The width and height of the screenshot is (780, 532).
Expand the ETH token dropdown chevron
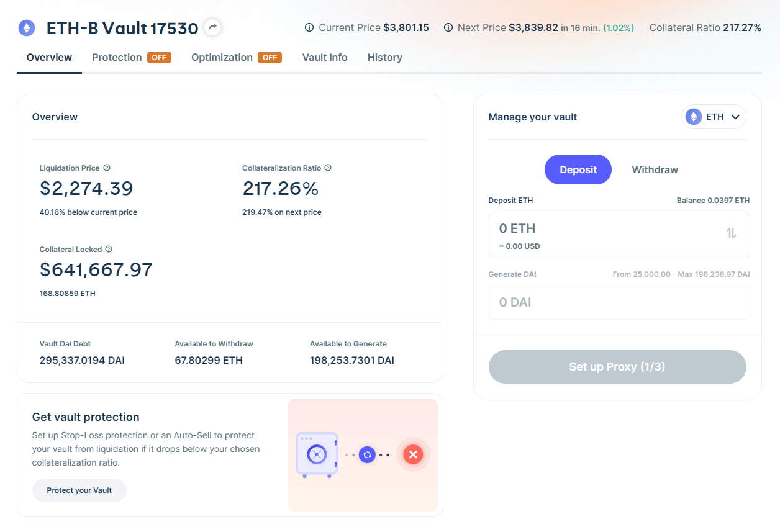pos(735,117)
